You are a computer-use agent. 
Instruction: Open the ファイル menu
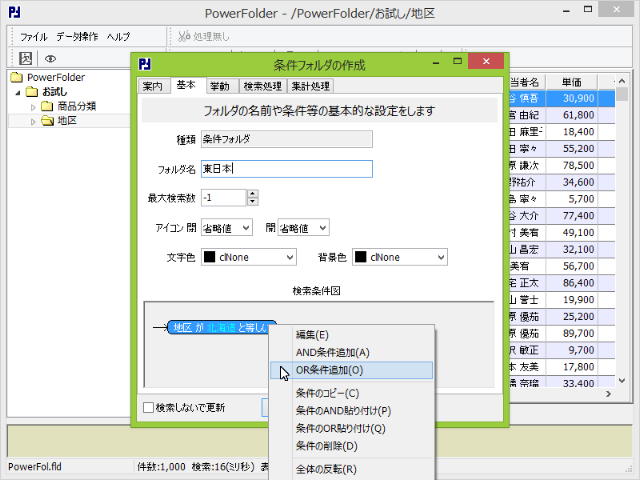[x=34, y=37]
